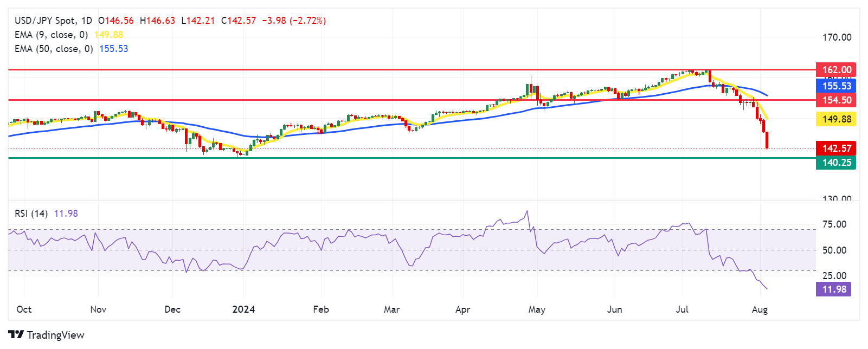
Task: Click the current price 142.57 label
Action: [x=835, y=148]
